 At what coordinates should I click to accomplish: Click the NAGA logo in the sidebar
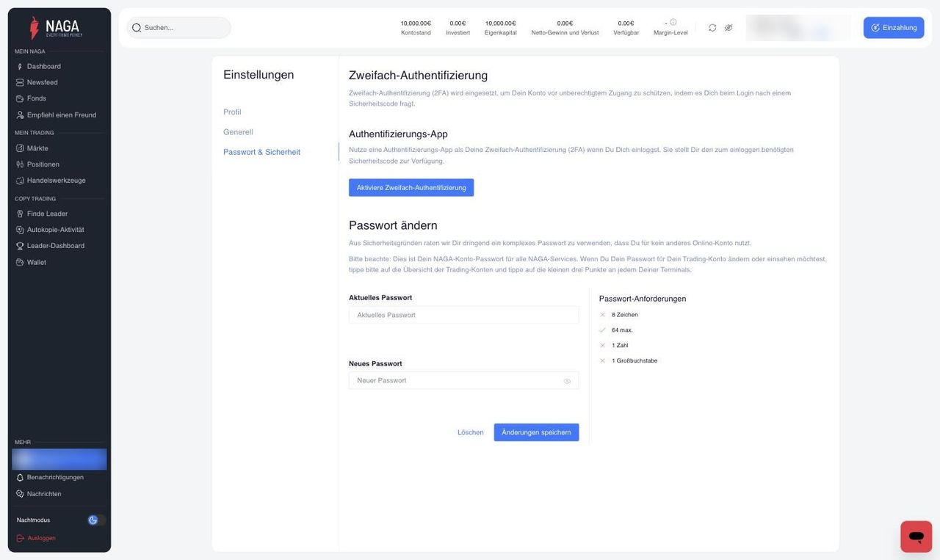tap(57, 28)
